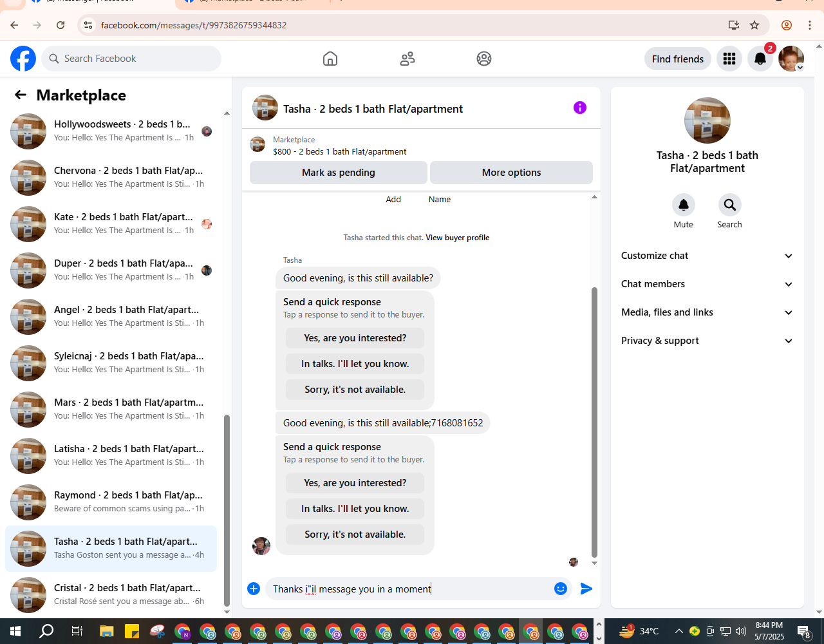
Task: View site information icon in address bar
Action: coord(88,25)
